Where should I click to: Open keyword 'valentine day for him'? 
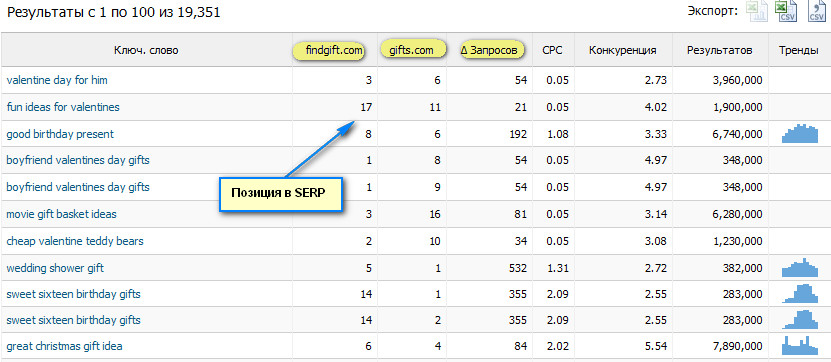point(57,80)
